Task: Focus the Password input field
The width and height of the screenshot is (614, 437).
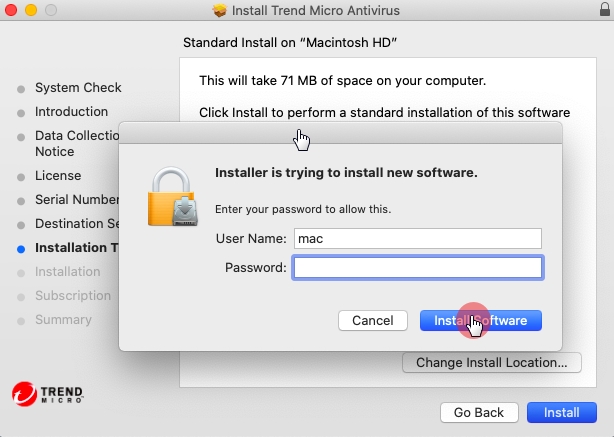Action: [418, 267]
